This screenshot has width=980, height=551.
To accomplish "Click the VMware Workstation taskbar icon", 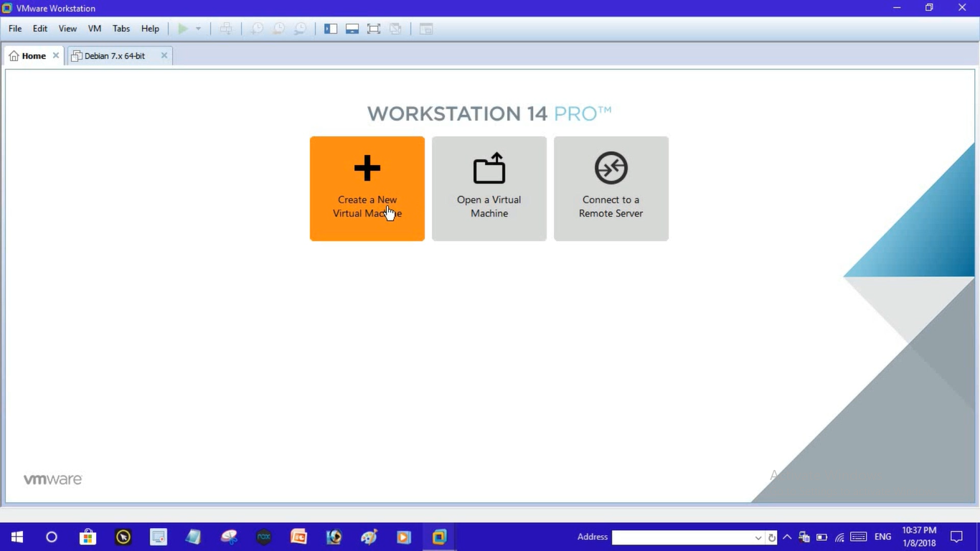I will pos(439,537).
